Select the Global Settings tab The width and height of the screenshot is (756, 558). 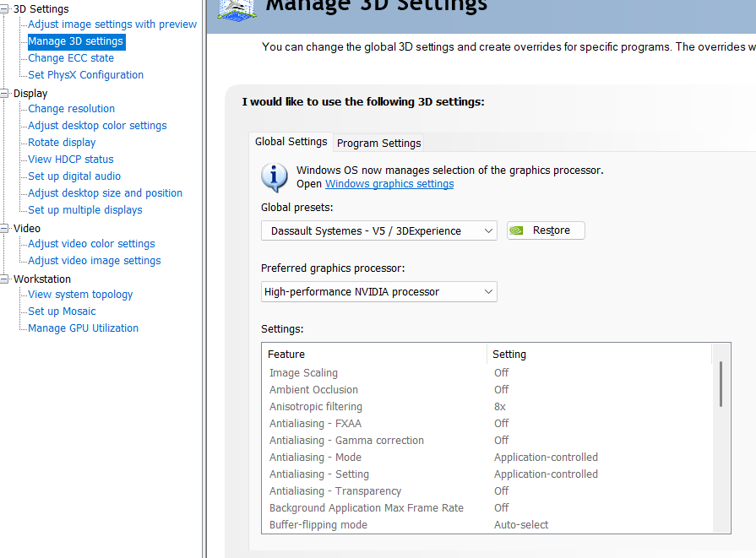point(291,142)
